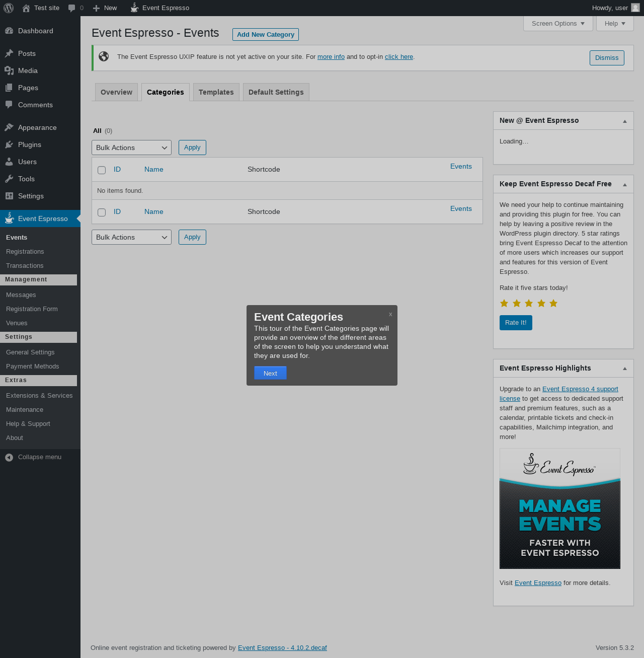
Task: Click the third gold rating star
Action: pyautogui.click(x=529, y=303)
